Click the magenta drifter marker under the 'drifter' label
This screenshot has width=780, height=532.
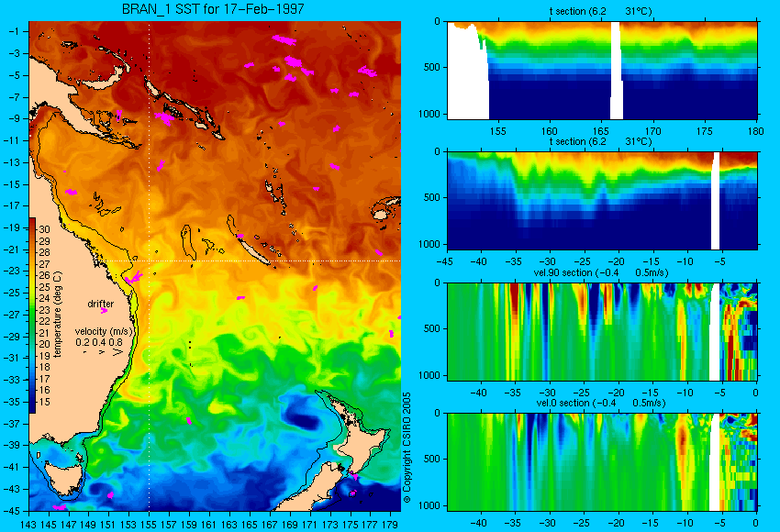[104, 311]
